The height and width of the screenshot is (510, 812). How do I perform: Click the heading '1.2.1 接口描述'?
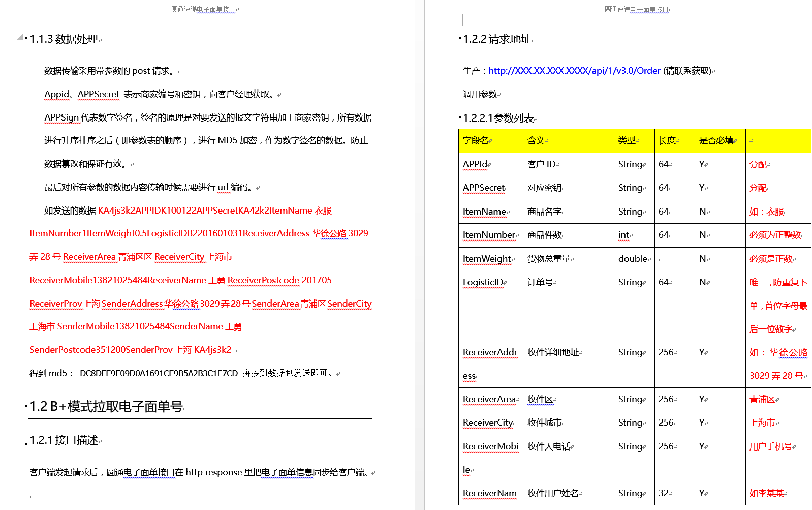click(x=64, y=440)
